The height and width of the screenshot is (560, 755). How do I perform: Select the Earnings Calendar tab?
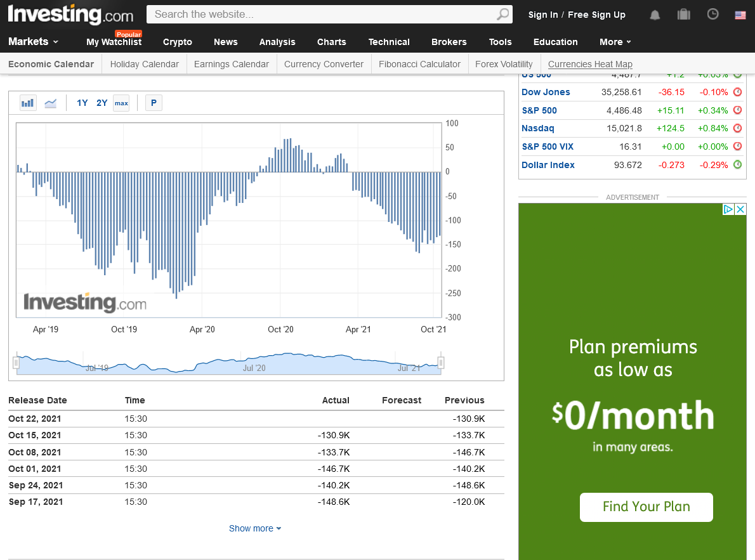pos(232,64)
